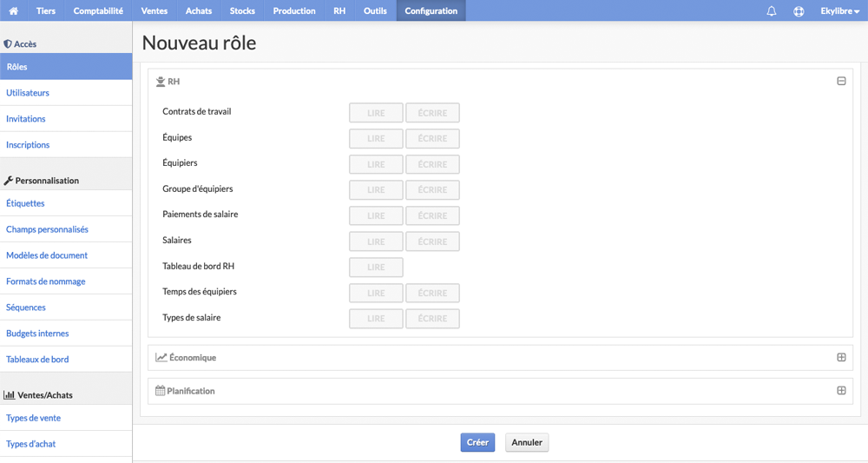Toggle LIRE for Salaires
The width and height of the screenshot is (868, 463).
(376, 241)
